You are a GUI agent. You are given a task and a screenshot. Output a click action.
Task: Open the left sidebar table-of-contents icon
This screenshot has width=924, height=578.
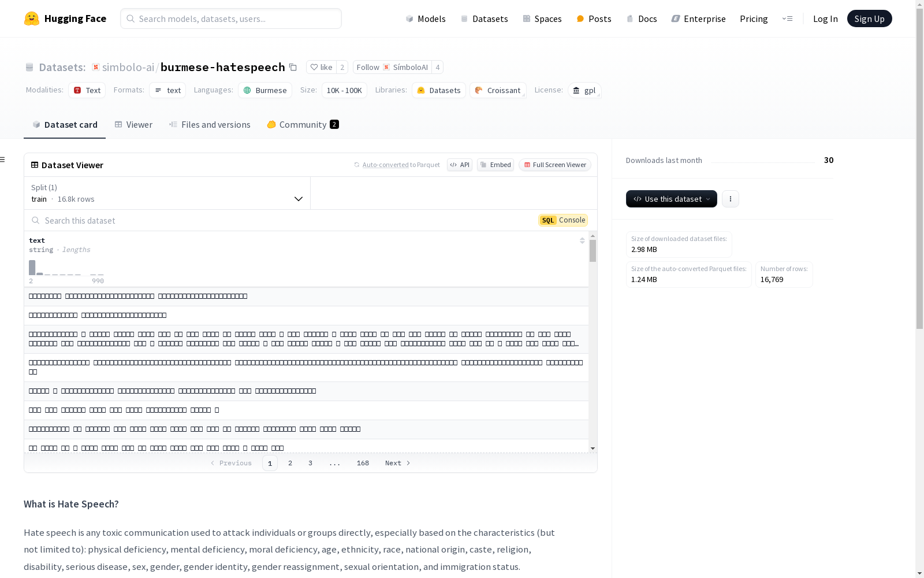[x=3, y=160]
